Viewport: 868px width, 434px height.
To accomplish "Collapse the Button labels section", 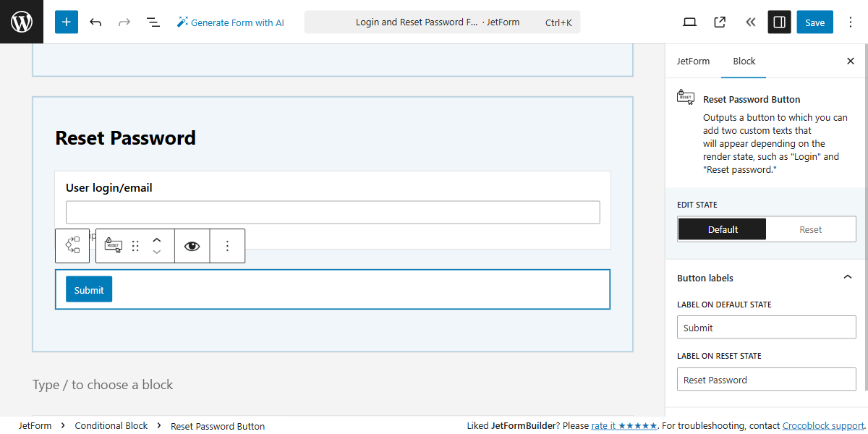I will (x=847, y=277).
